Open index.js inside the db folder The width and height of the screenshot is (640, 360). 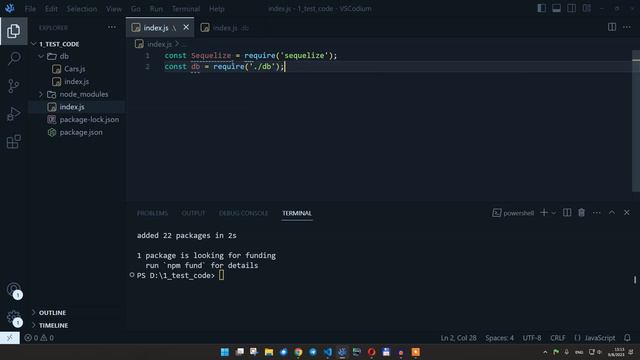[76, 82]
